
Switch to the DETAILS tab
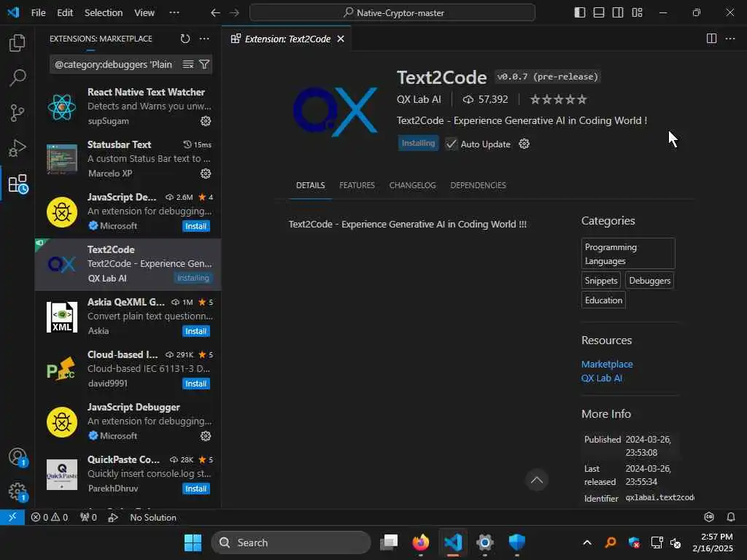(x=311, y=185)
